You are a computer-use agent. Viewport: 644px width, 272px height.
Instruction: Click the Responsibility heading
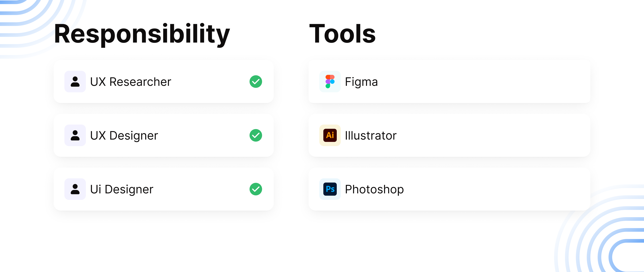142,34
